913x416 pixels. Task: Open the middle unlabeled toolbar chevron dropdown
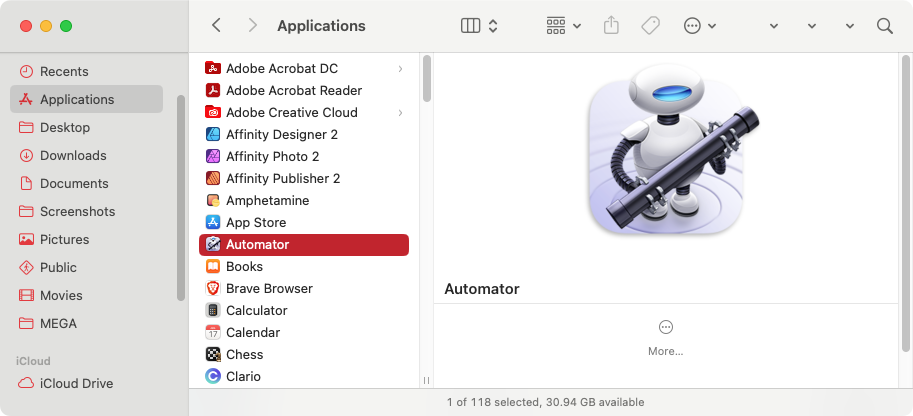coord(812,26)
